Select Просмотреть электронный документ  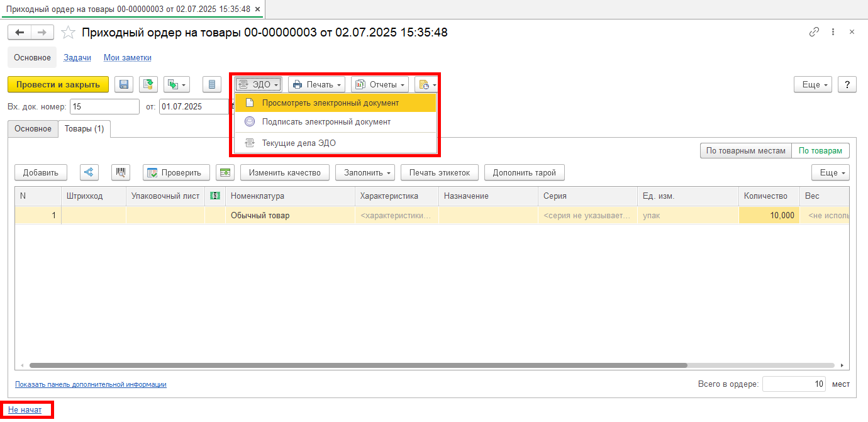pyautogui.click(x=335, y=103)
